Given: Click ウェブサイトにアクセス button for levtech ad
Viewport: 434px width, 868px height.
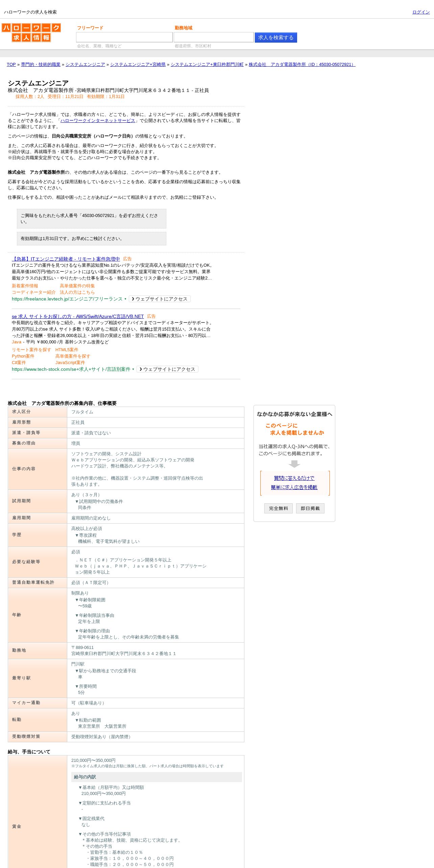Looking at the screenshot, I should coord(160,299).
